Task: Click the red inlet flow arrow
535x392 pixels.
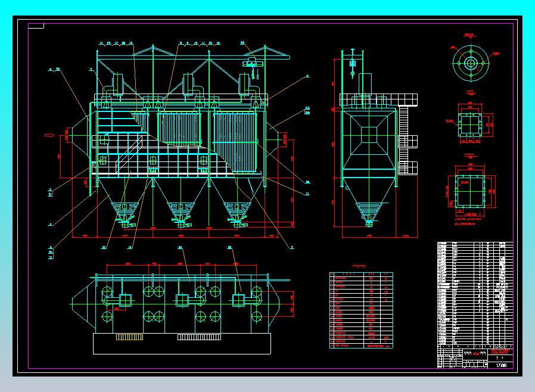Action: coord(49,135)
